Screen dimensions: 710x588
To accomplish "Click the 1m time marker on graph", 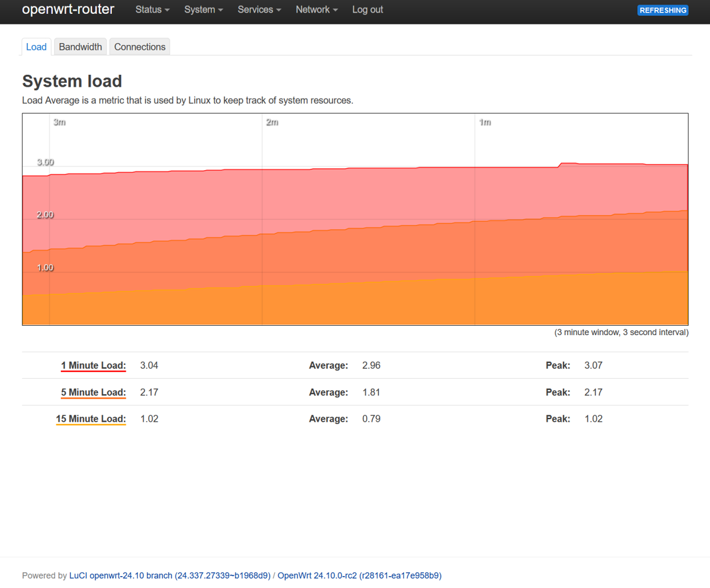I will tap(485, 122).
